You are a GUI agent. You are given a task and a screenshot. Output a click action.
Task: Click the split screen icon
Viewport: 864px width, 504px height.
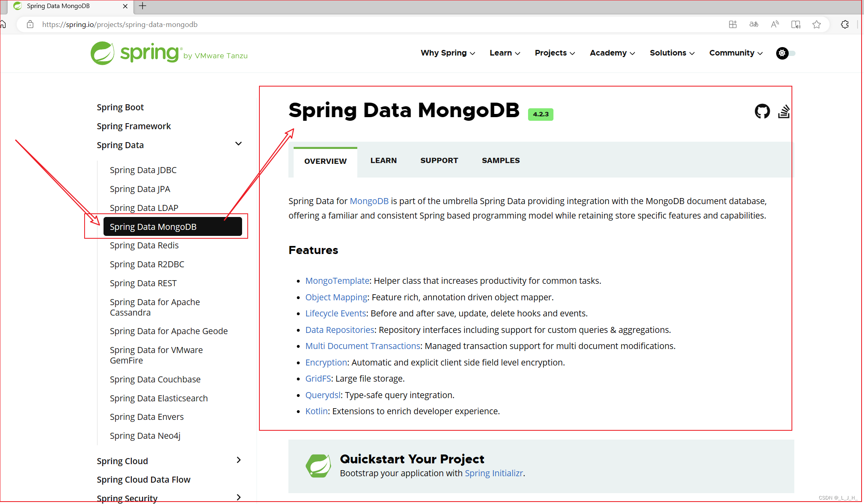[x=796, y=25]
